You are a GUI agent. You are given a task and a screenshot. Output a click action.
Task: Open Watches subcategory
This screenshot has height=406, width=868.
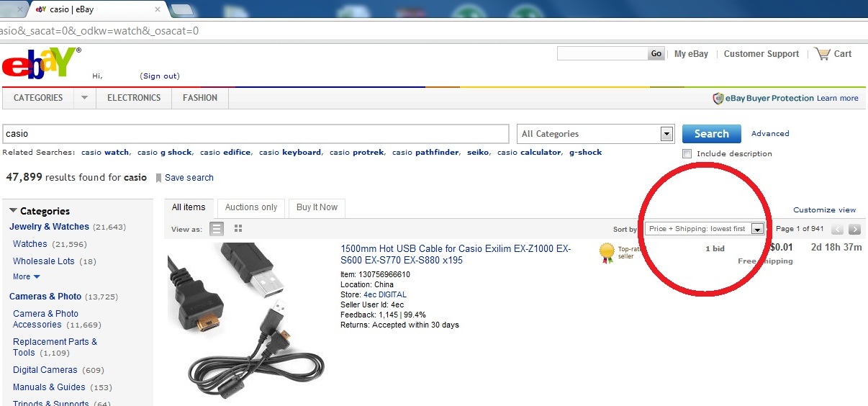[30, 244]
